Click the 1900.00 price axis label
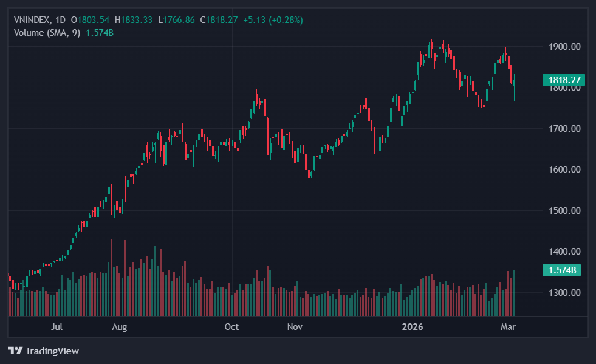 (564, 47)
